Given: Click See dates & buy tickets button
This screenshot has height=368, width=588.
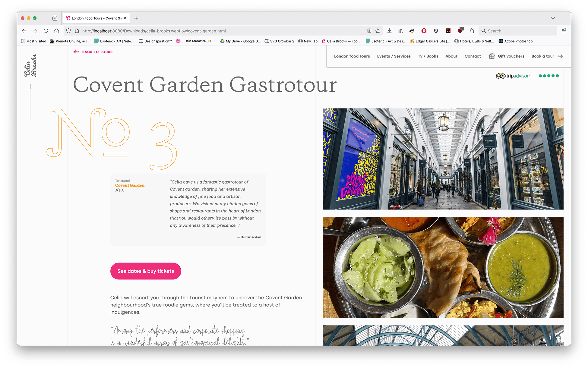Looking at the screenshot, I should click(146, 271).
